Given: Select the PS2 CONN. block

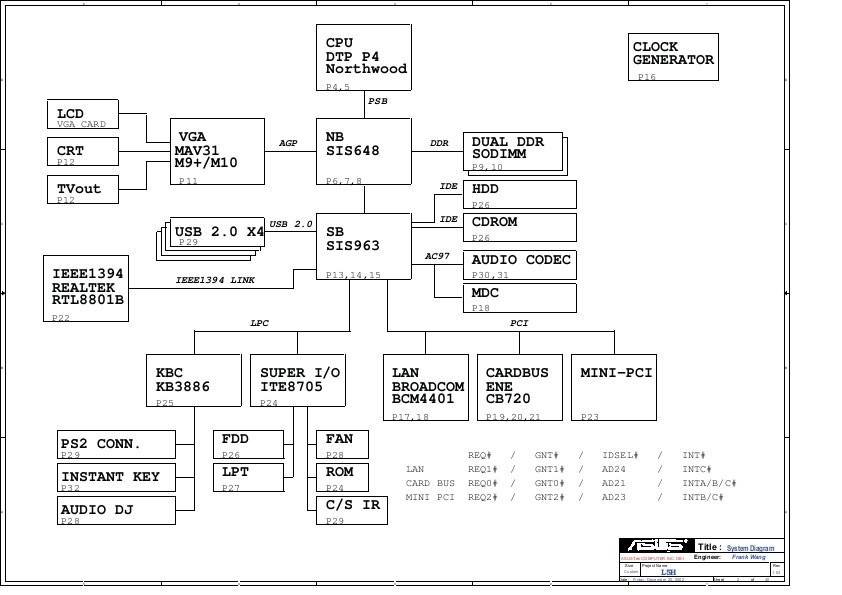Looking at the screenshot, I should [x=117, y=445].
